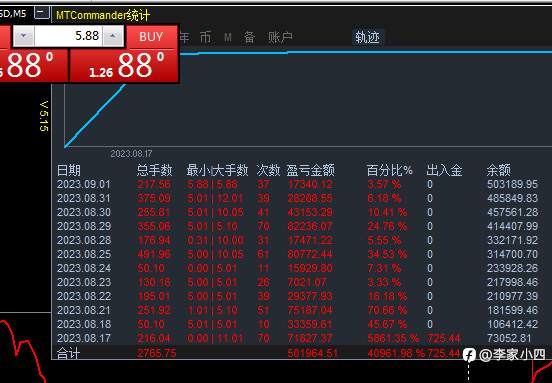Click balance value 217998.46
Screen dimensions: 552x383
tap(513, 282)
